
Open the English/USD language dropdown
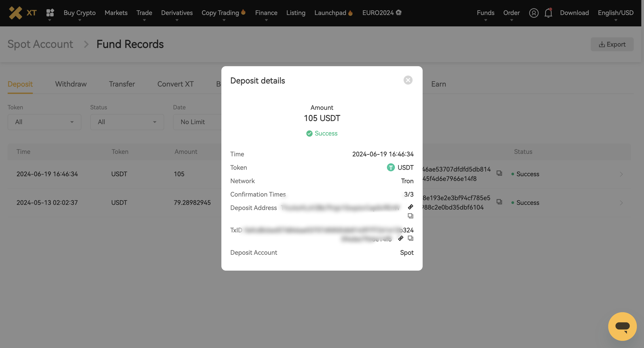(x=616, y=13)
